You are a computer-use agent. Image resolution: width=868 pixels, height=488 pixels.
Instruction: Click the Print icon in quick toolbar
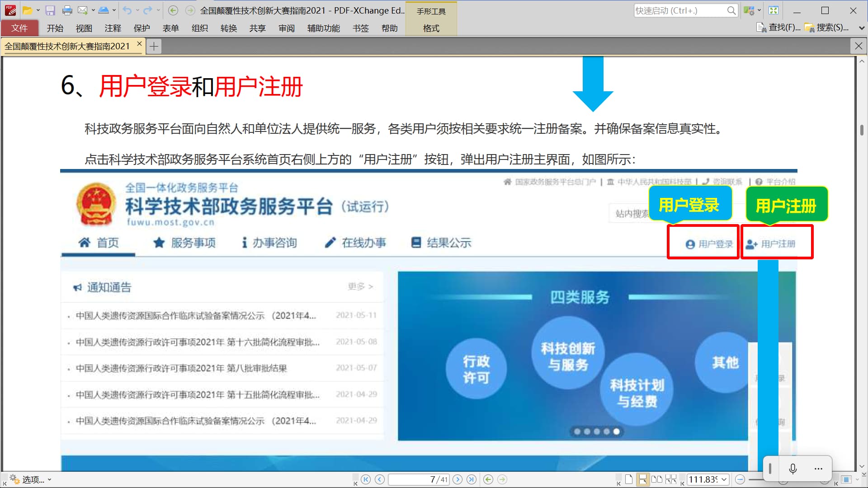point(67,10)
